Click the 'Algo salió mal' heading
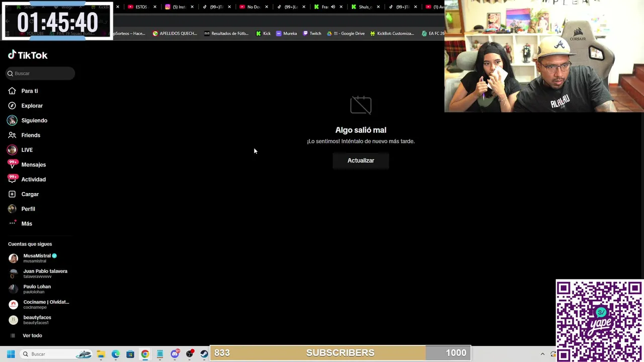 [x=361, y=130]
